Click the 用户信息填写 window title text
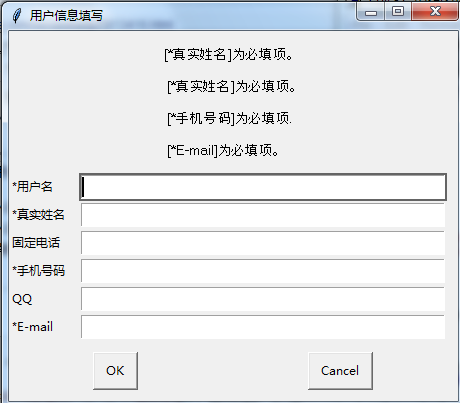The height and width of the screenshot is (403, 460). [x=66, y=16]
